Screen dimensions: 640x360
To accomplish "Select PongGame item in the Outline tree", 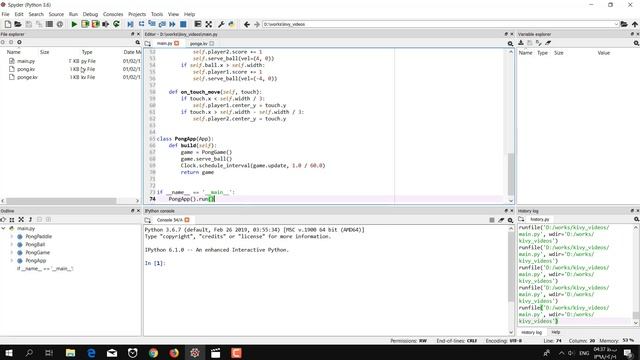I will tap(38, 253).
